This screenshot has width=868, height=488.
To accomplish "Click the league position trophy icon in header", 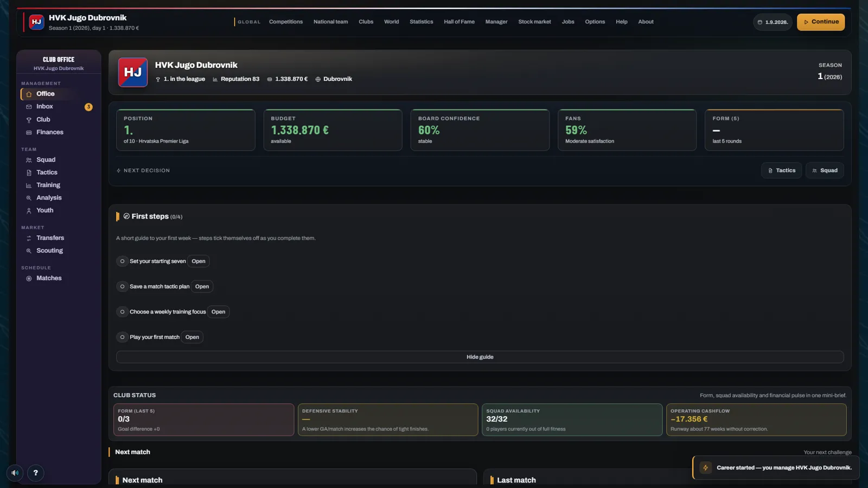I will point(158,79).
